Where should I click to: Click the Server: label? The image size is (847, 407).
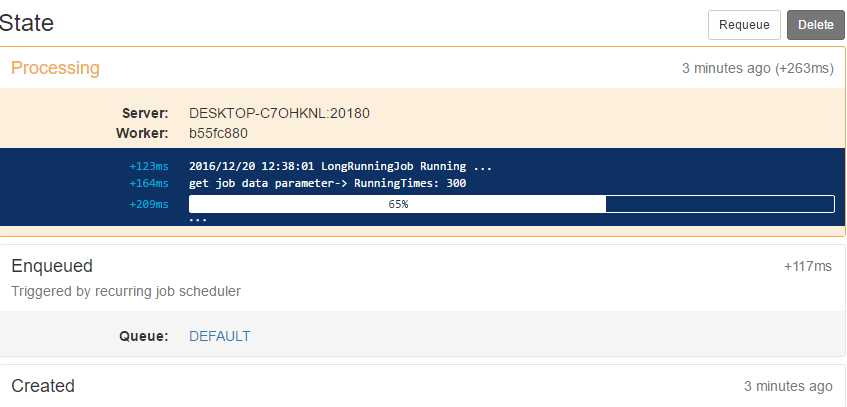[145, 114]
